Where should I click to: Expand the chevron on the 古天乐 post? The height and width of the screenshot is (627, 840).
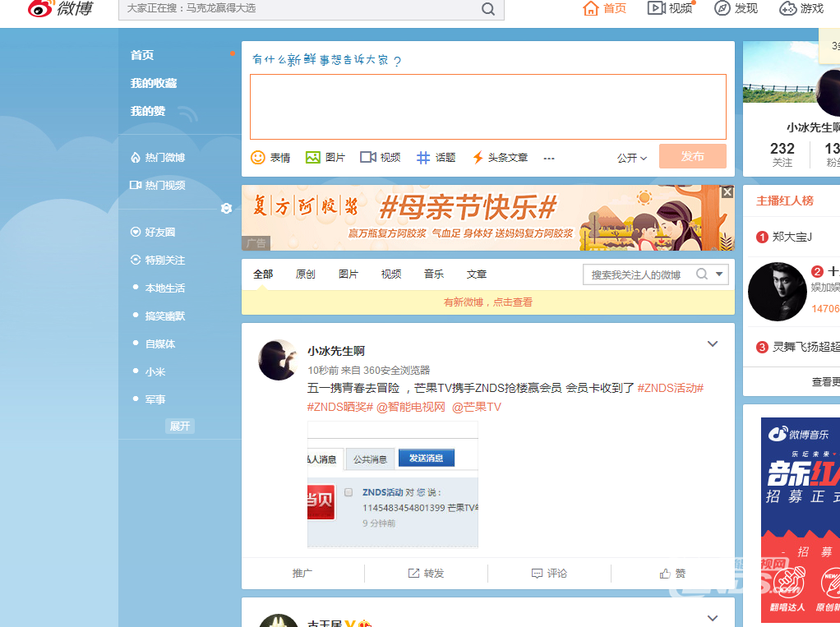coord(713,618)
